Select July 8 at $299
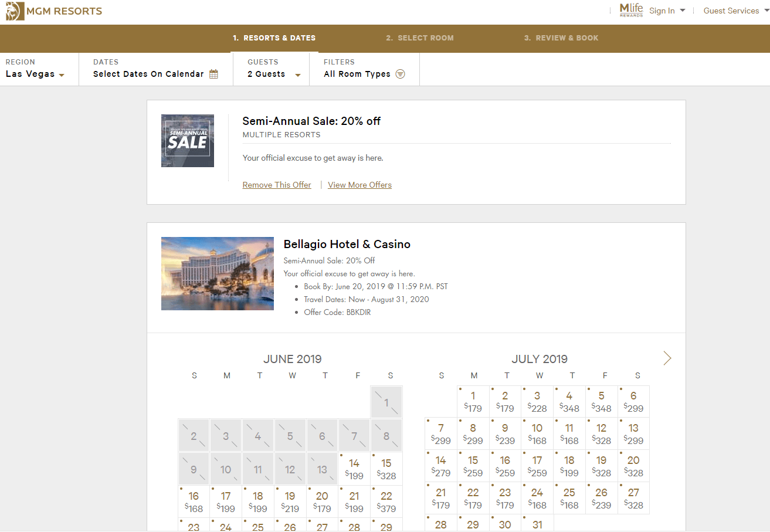This screenshot has height=532, width=770. click(473, 433)
